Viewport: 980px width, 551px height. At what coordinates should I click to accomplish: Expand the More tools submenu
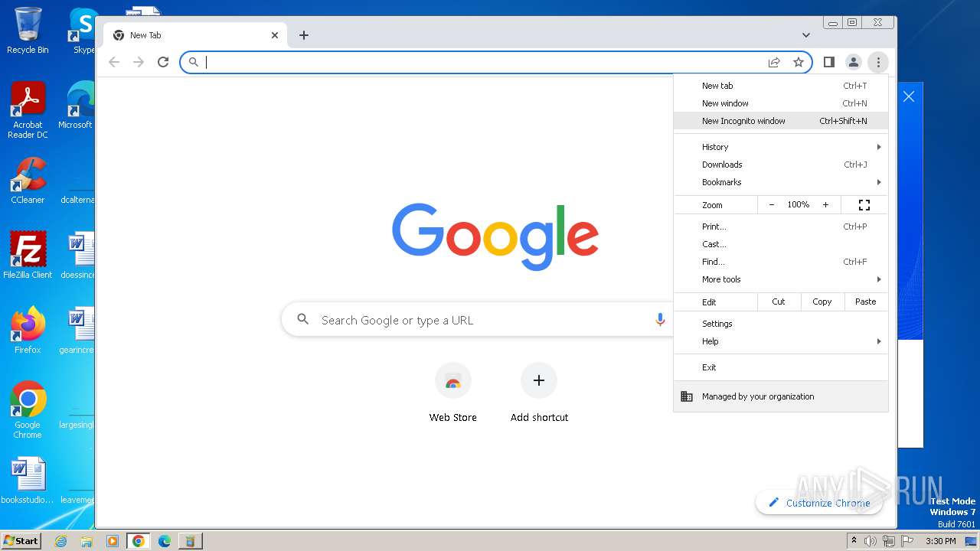point(781,279)
